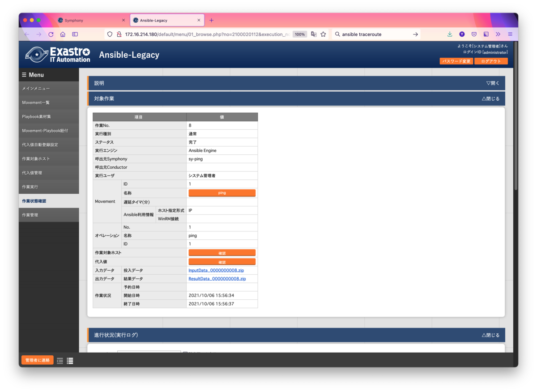This screenshot has height=392, width=537.
Task: Click the end time 2021/10/06 15:56:37
Action: (211, 304)
